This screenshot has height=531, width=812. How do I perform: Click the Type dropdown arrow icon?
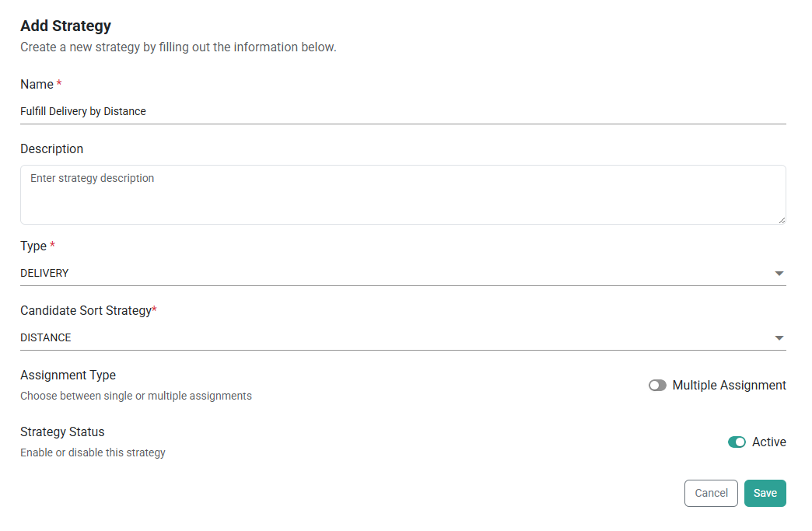tap(779, 274)
